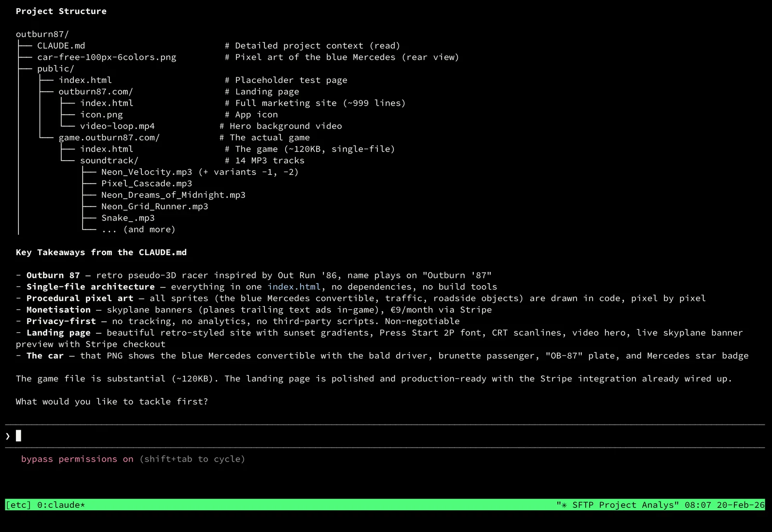Click the '(shift+tab to cycle)' hint

tap(193, 459)
